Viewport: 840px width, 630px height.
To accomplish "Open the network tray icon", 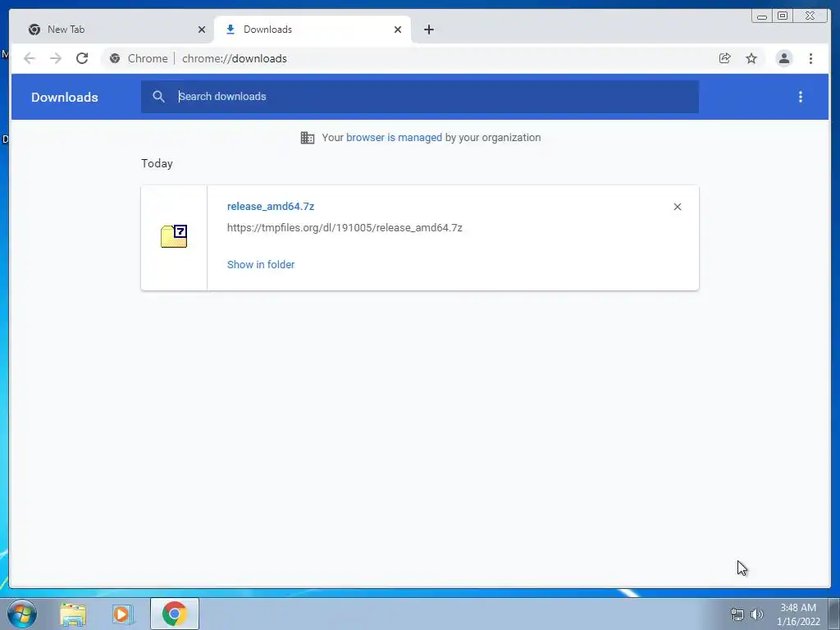I will pyautogui.click(x=737, y=614).
